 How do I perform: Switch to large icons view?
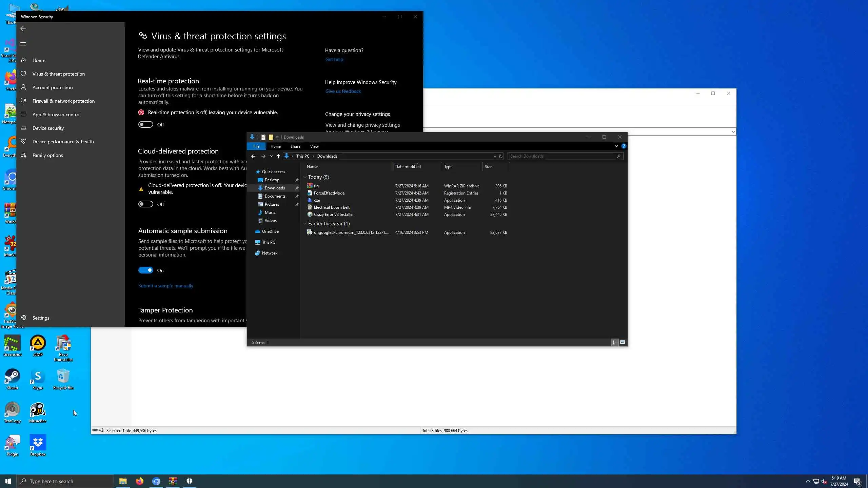(623, 342)
